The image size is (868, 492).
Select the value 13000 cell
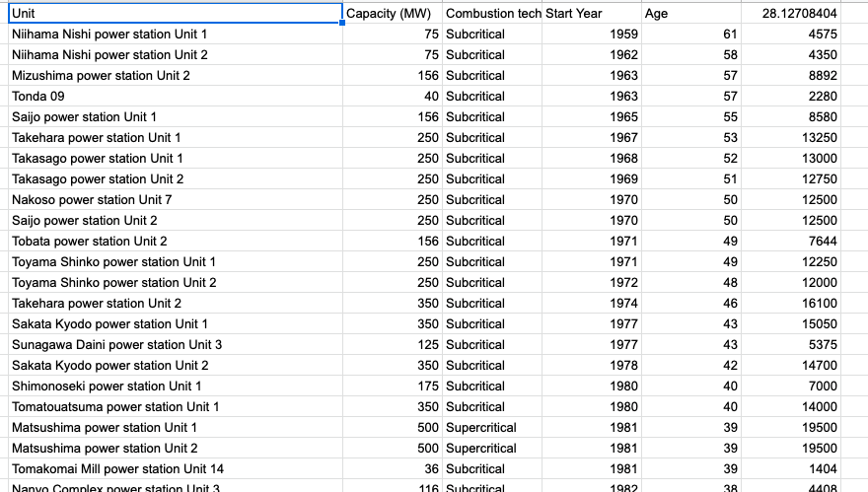791,159
